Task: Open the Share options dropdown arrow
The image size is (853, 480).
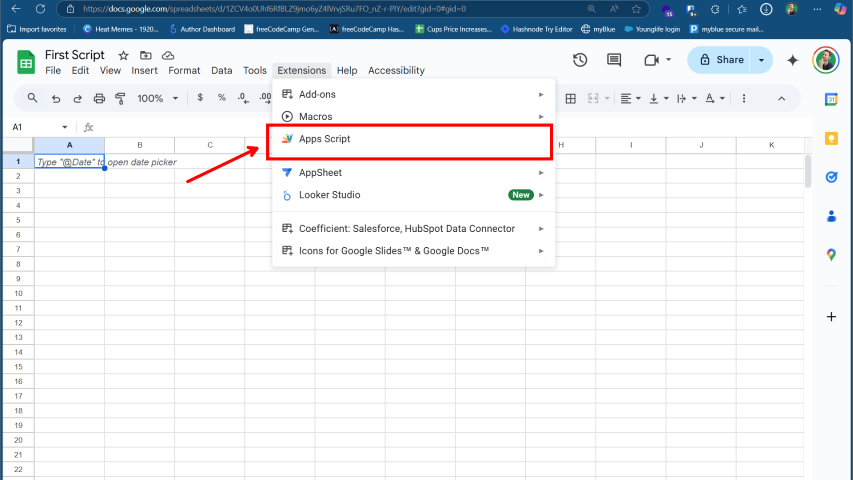Action: click(762, 60)
